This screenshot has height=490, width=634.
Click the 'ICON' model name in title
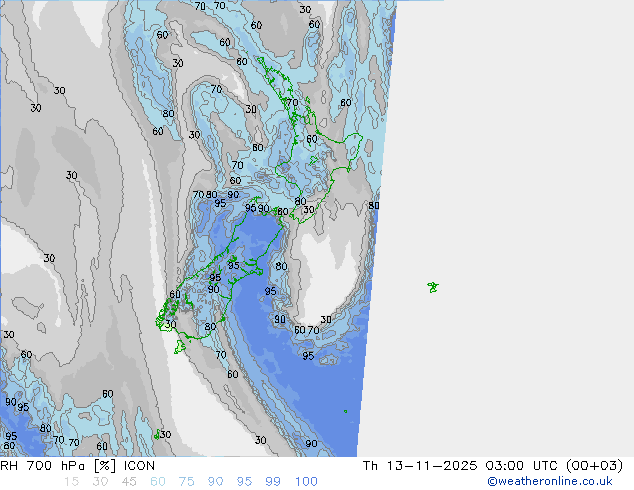[x=137, y=465]
